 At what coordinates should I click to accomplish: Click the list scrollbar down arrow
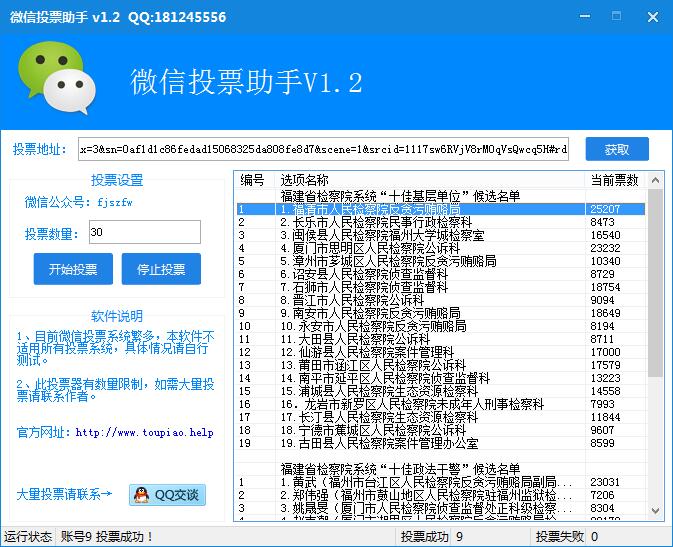coord(655,513)
